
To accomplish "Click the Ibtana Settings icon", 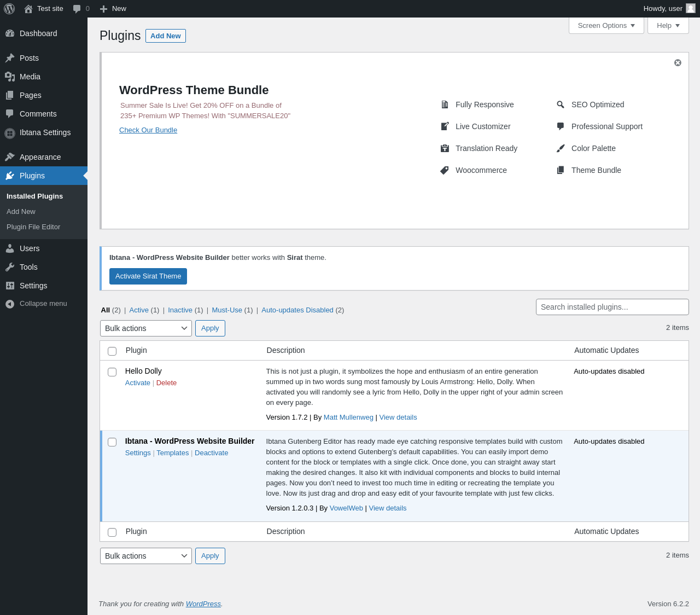I will pos(10,133).
